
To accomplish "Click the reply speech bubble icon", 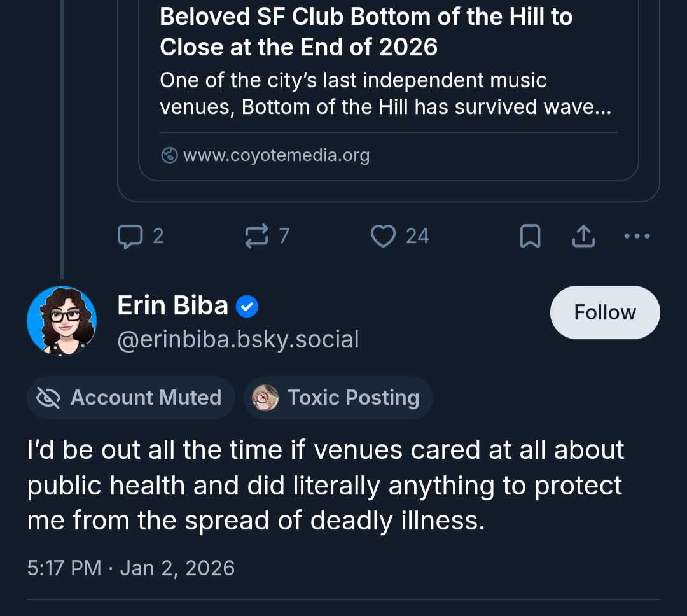I will pyautogui.click(x=130, y=237).
